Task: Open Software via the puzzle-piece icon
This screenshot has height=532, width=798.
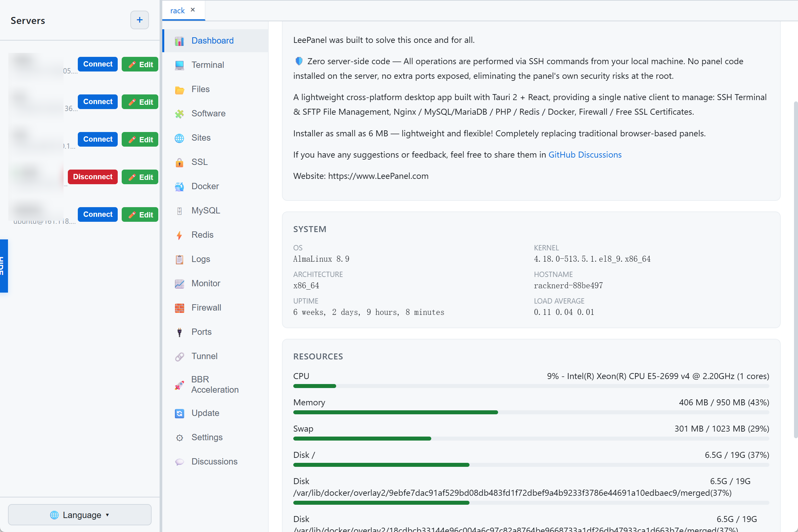Action: point(179,114)
